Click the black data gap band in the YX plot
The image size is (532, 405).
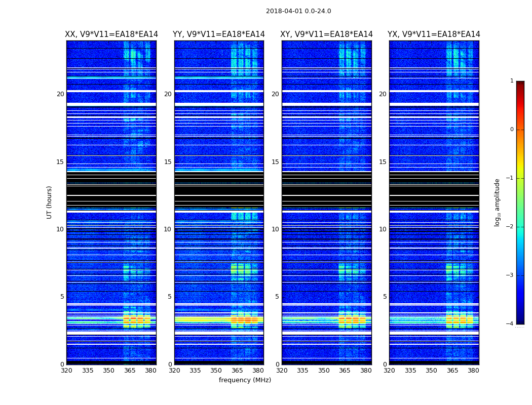pyautogui.click(x=434, y=190)
